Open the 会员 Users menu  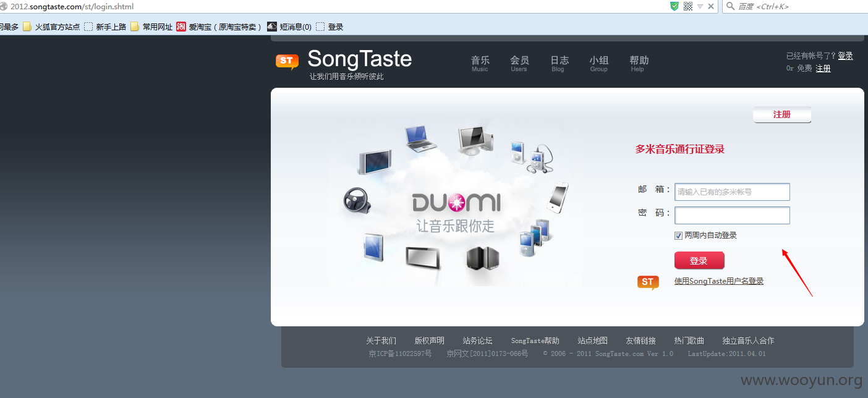[x=519, y=63]
